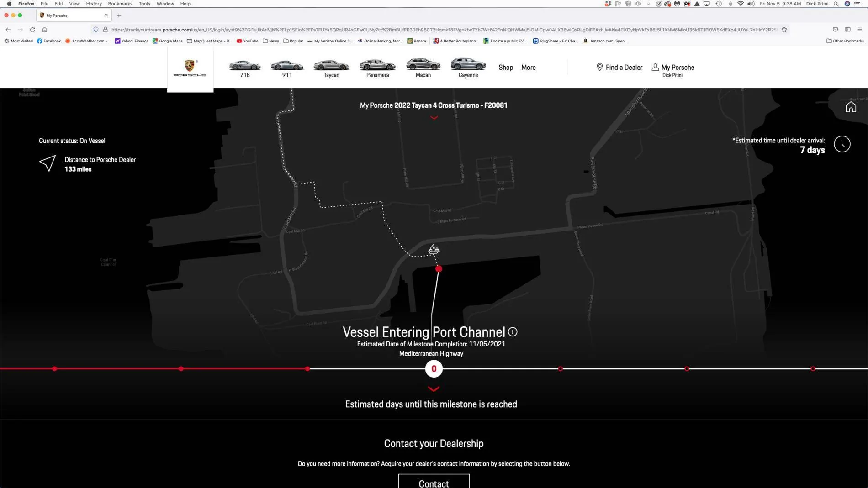Open a new tab with plus button
This screenshot has height=488, width=868.
click(119, 16)
